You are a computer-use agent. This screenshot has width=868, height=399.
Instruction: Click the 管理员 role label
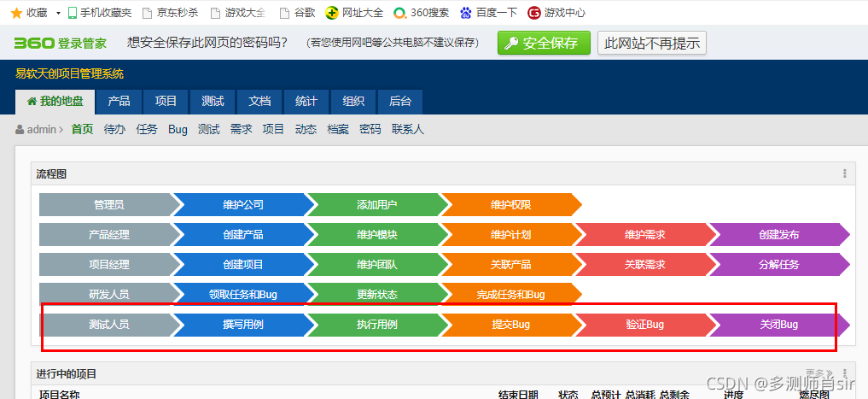point(109,204)
